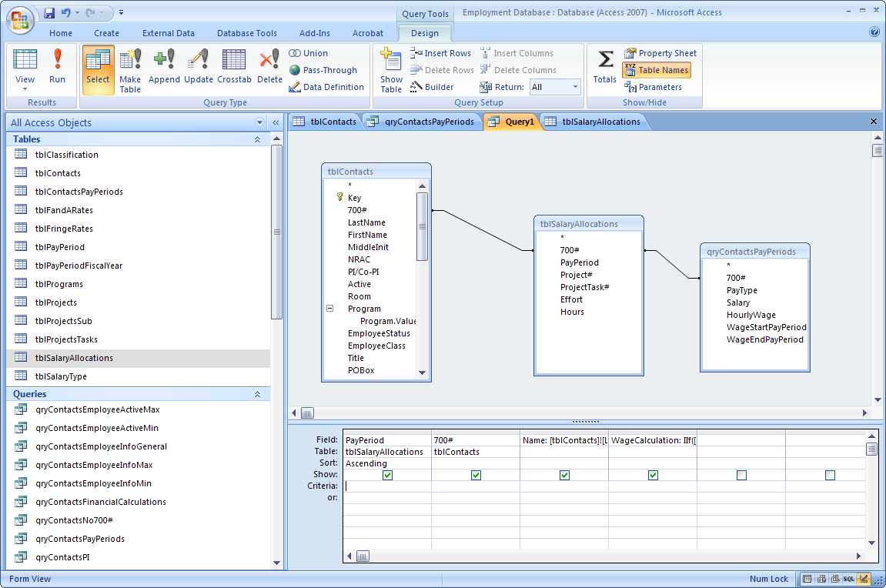Image resolution: width=886 pixels, height=588 pixels.
Task: Check Show box in fifth grid column
Action: click(x=741, y=475)
